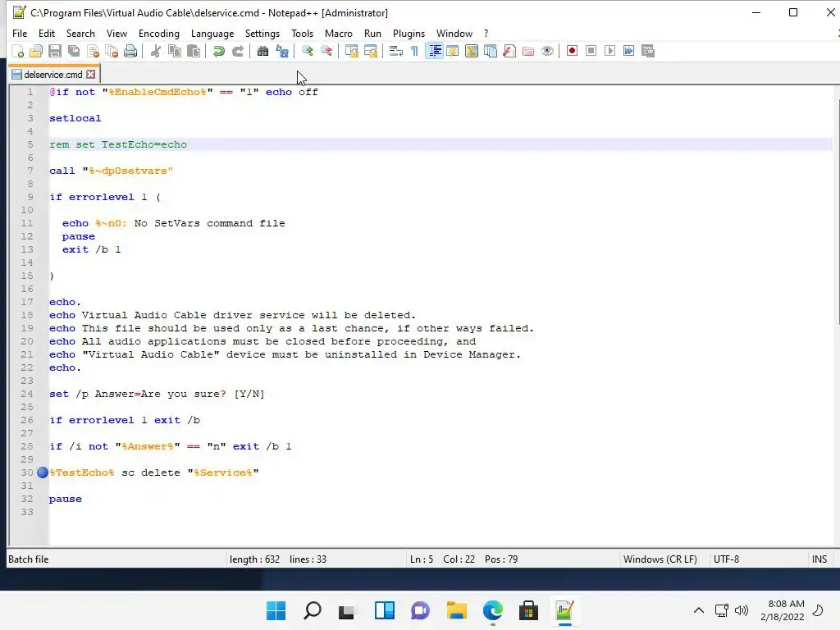Toggle Show all characters pilcrow icon
Viewport: 840px width, 630px height.
pos(414,52)
